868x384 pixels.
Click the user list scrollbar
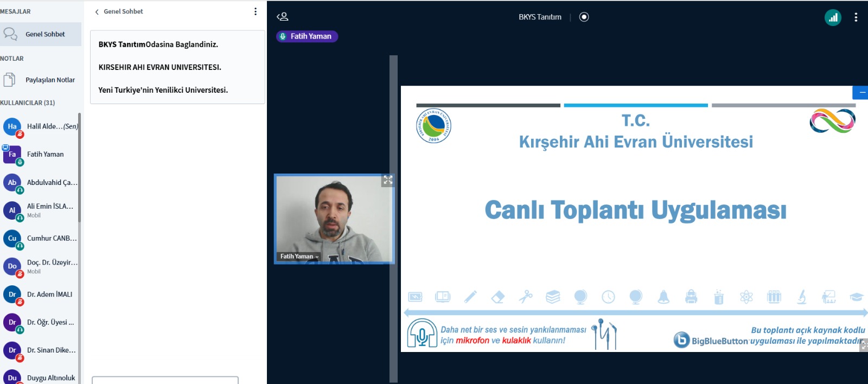pos(80,167)
